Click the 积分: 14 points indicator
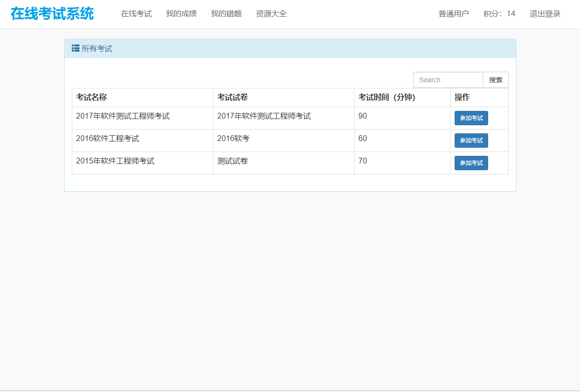580x392 pixels. pyautogui.click(x=499, y=14)
